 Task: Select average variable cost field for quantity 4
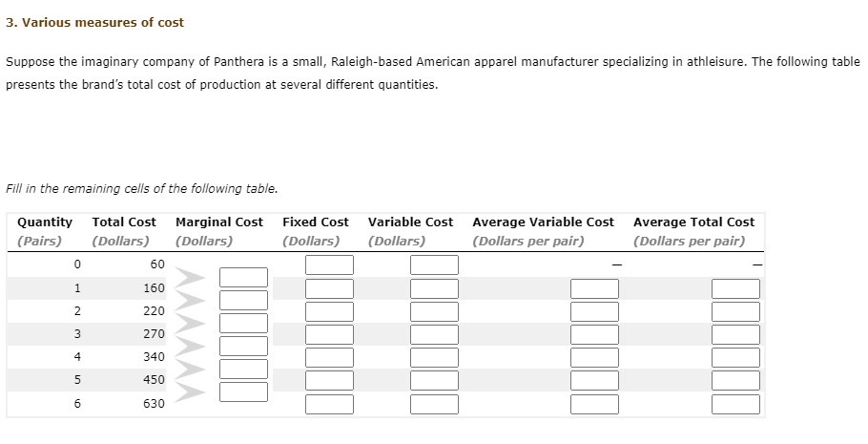click(594, 357)
